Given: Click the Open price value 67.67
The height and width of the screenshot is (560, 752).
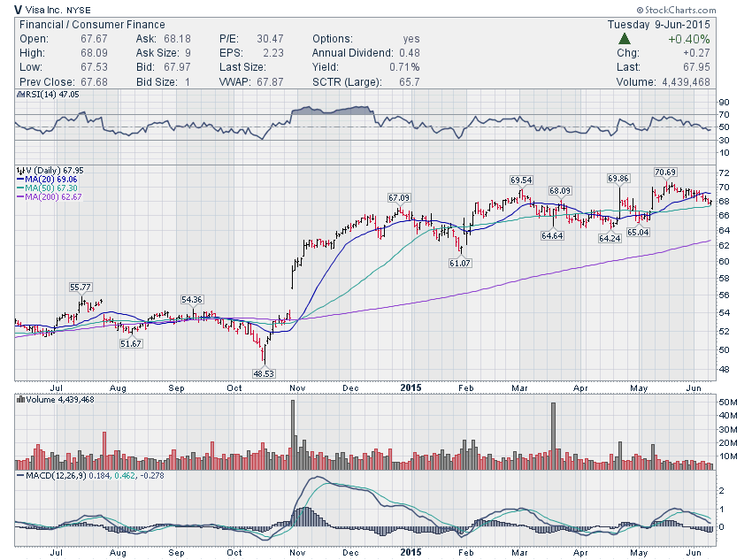Looking at the screenshot, I should pyautogui.click(x=94, y=39).
